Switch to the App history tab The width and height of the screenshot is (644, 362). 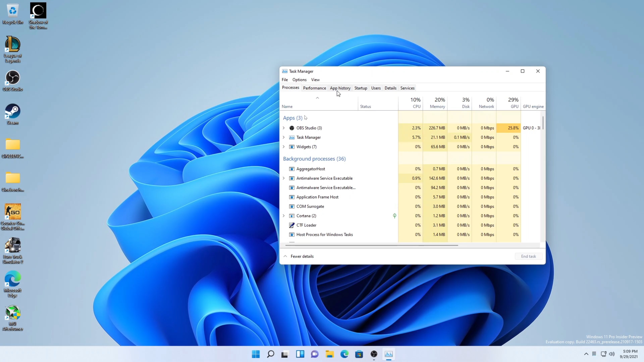[340, 88]
